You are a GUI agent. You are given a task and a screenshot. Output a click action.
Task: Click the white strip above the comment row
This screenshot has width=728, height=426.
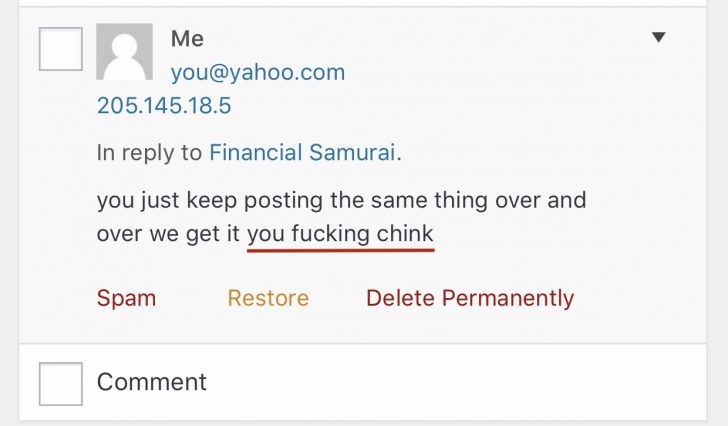coord(362,3)
